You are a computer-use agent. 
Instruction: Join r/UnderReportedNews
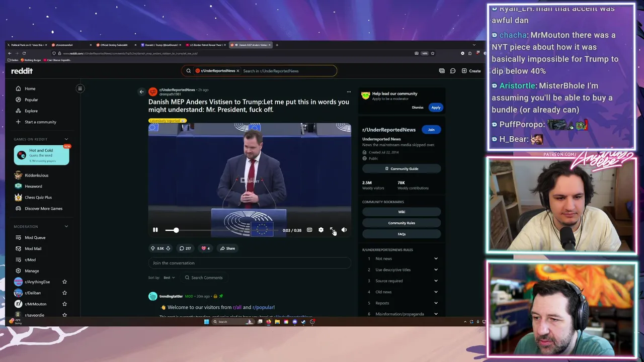tap(431, 130)
